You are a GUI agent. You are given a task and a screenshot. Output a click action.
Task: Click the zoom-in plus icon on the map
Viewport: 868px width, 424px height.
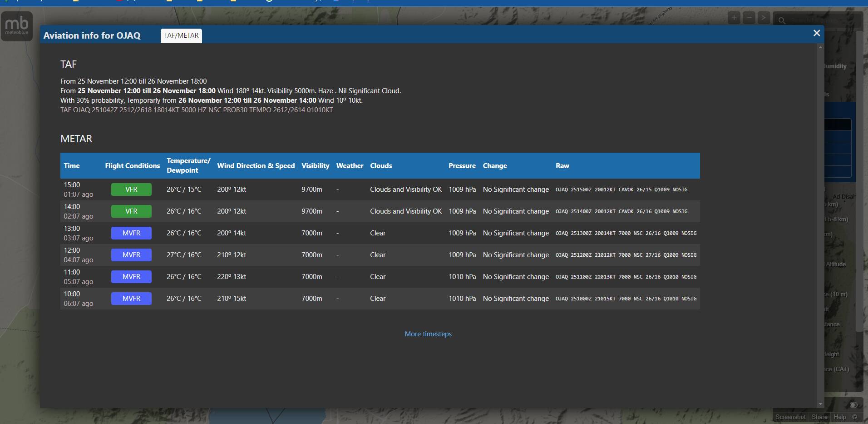click(734, 18)
